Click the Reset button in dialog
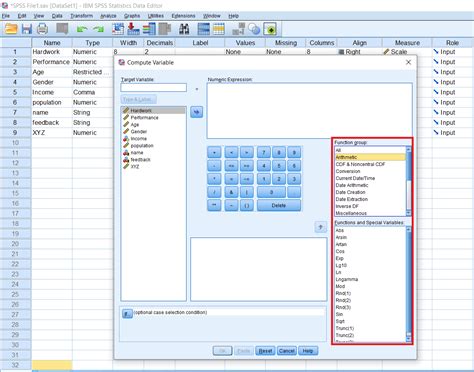 coord(265,351)
